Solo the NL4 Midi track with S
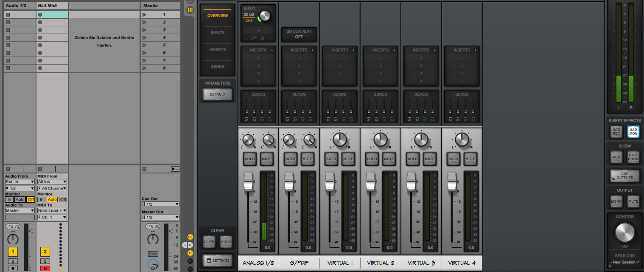The image size is (644, 272). click(45, 261)
